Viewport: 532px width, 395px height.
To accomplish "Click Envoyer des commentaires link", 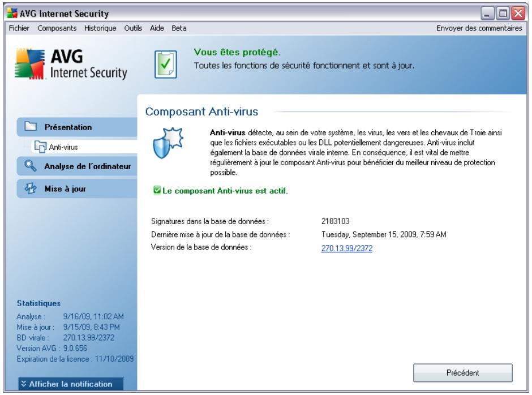I will point(479,28).
